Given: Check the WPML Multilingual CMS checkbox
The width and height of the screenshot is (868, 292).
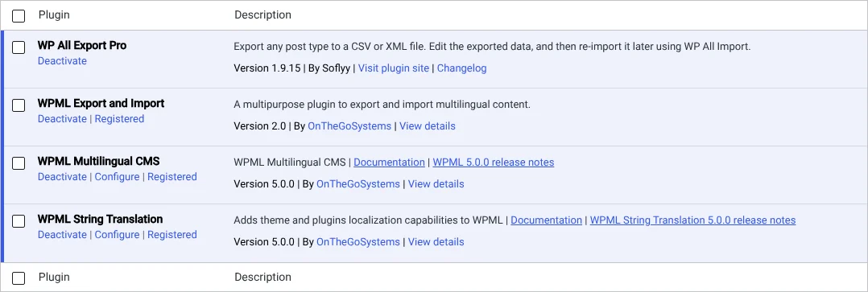Looking at the screenshot, I should (19, 163).
